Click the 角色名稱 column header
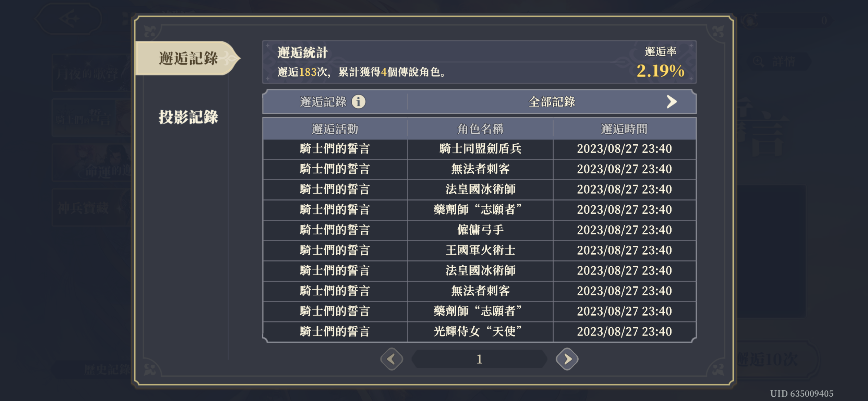This screenshot has width=868, height=401. (x=480, y=129)
